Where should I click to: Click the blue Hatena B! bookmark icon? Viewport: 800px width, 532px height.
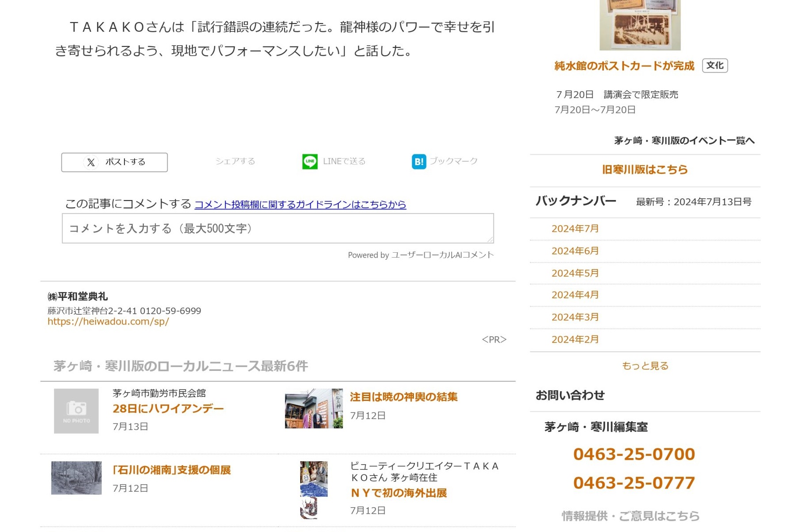(419, 162)
